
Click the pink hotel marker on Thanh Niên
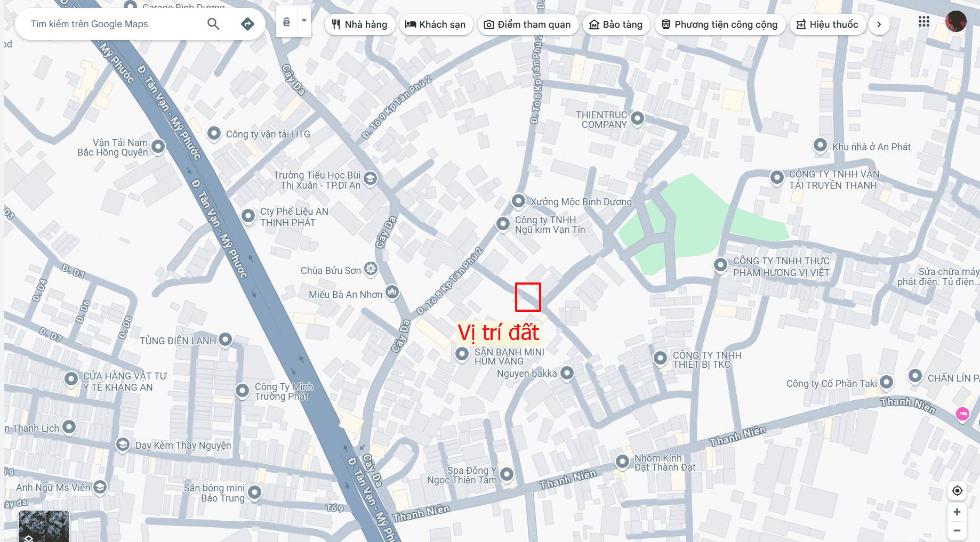pos(962,414)
